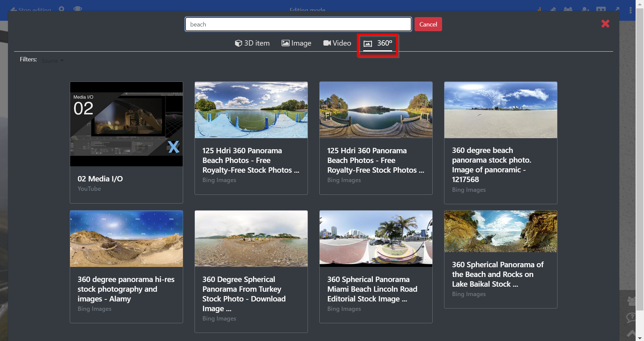Select the blue dock 360 panorama thumbnail
The height and width of the screenshot is (341, 644).
[251, 110]
